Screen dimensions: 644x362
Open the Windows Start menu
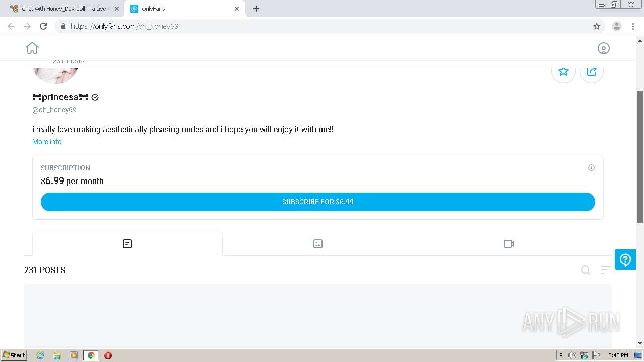pos(14,355)
